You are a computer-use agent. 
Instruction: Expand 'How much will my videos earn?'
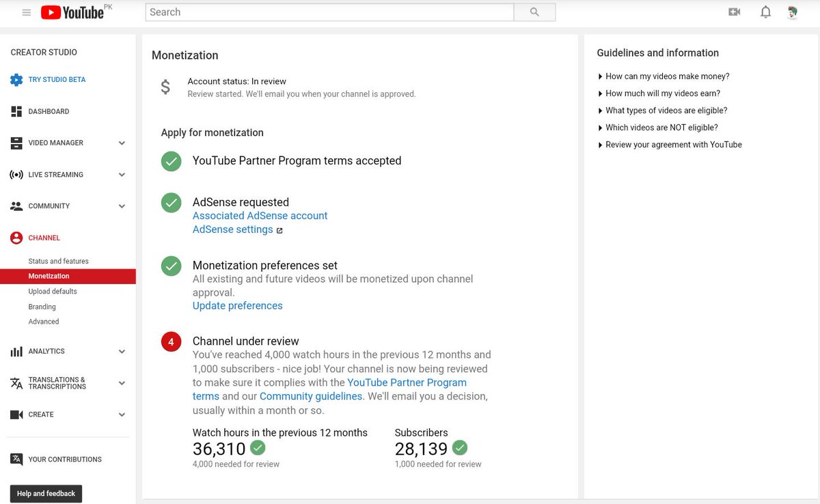[x=659, y=94]
